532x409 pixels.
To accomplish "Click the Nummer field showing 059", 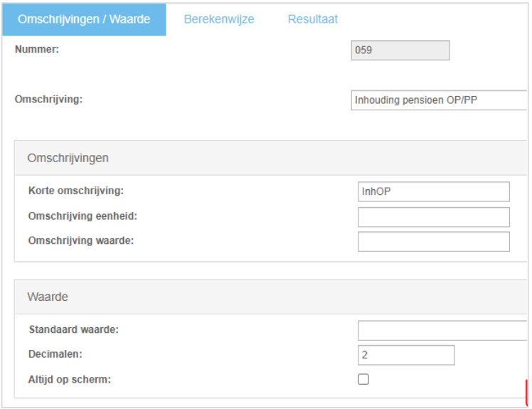I will click(x=400, y=51).
